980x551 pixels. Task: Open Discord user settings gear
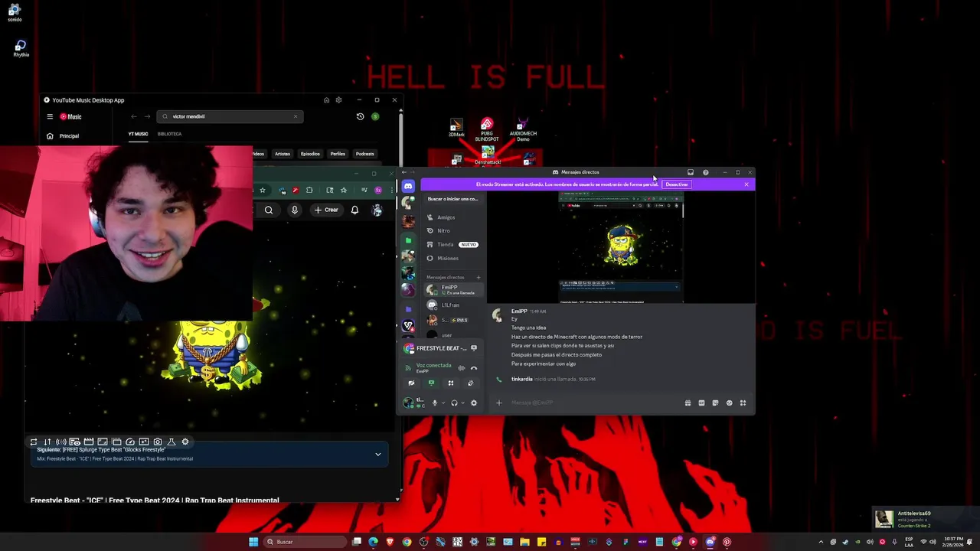coord(474,403)
